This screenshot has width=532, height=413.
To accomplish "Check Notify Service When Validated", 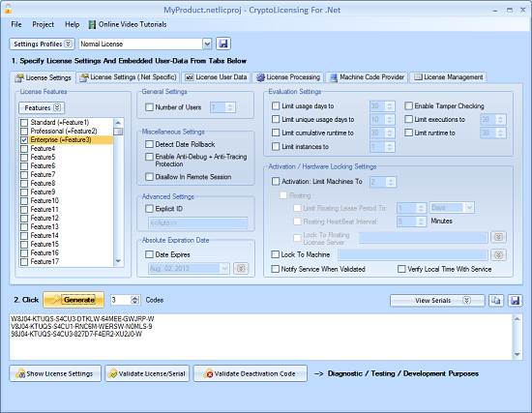I will click(x=275, y=269).
